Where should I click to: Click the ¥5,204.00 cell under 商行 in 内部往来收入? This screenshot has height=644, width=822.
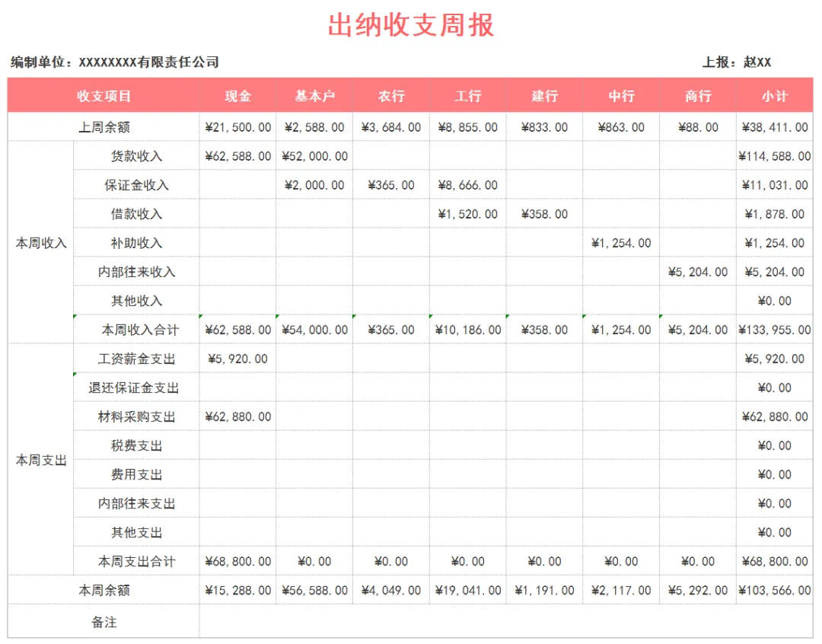(x=698, y=272)
